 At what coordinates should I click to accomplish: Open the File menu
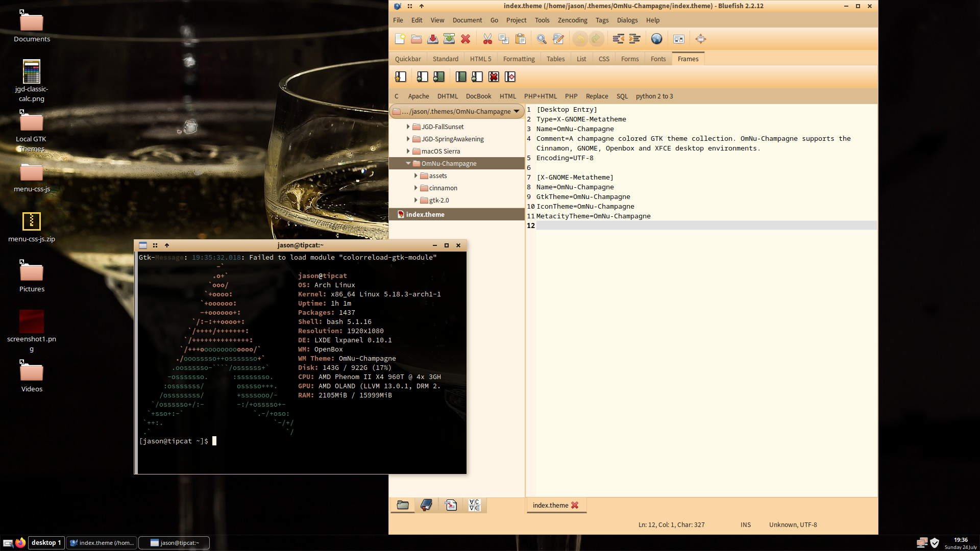tap(398, 20)
